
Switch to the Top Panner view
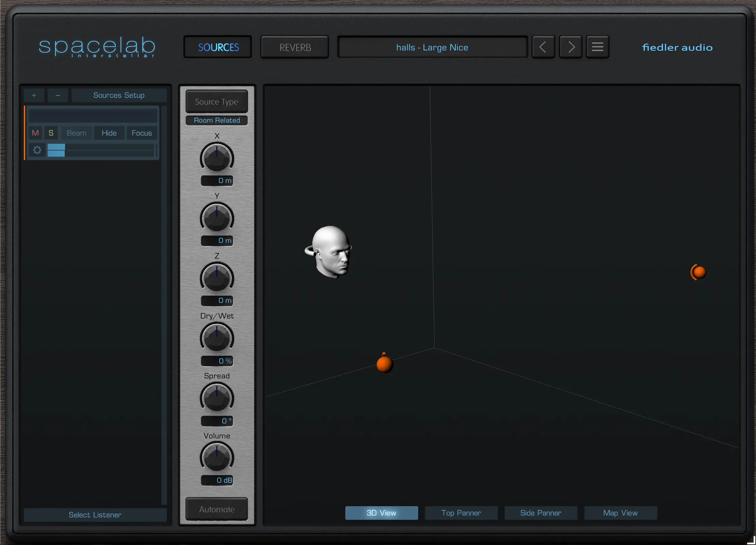pyautogui.click(x=461, y=513)
